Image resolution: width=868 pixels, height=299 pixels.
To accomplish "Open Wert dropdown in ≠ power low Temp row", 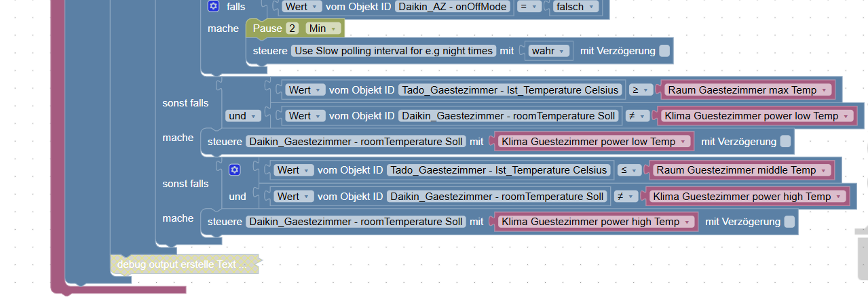I will [304, 116].
